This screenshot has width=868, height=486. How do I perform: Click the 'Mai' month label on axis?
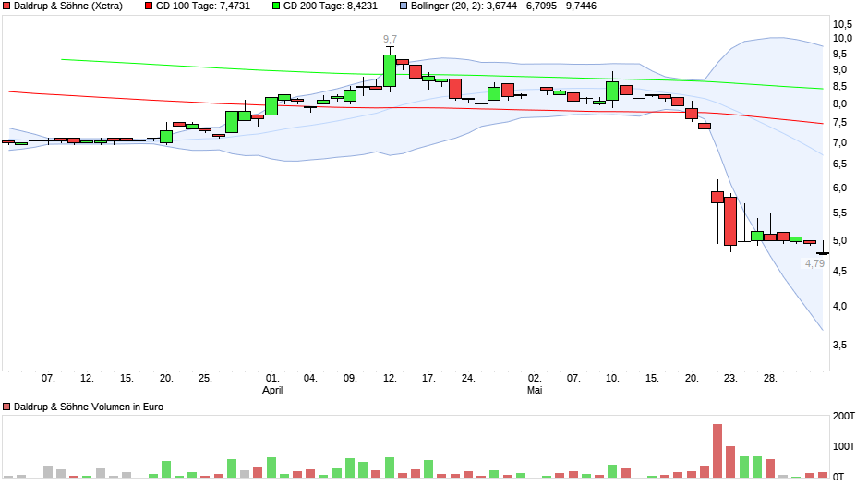click(x=535, y=390)
